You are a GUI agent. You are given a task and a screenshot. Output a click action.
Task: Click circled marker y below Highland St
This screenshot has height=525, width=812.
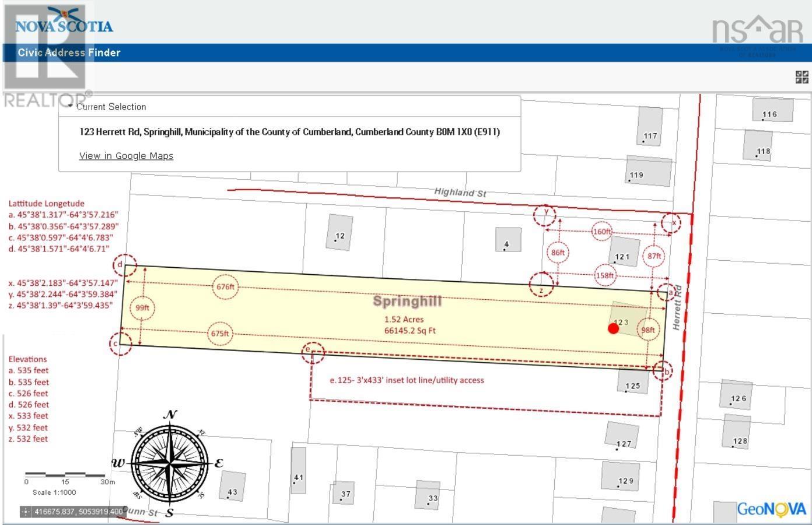pos(545,213)
